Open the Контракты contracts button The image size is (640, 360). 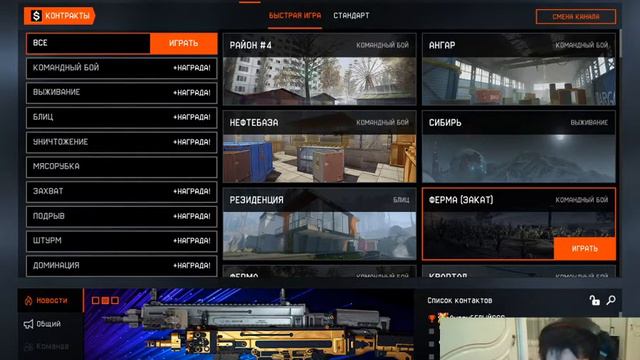coord(59,16)
